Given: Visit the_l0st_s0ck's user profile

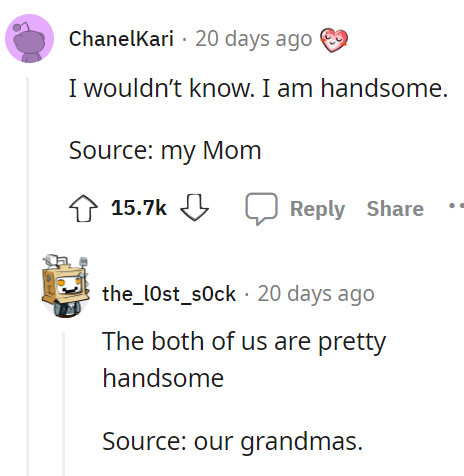Looking at the screenshot, I should 169,294.
